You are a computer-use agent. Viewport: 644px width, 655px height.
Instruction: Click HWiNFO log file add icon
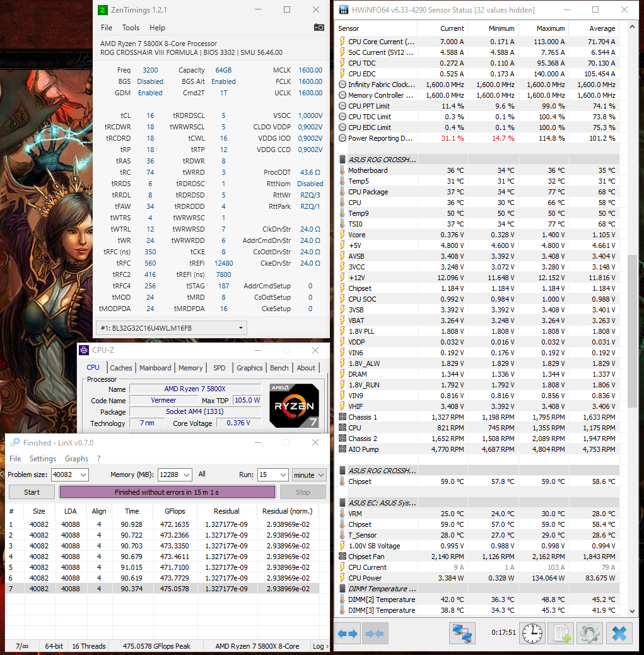click(561, 634)
